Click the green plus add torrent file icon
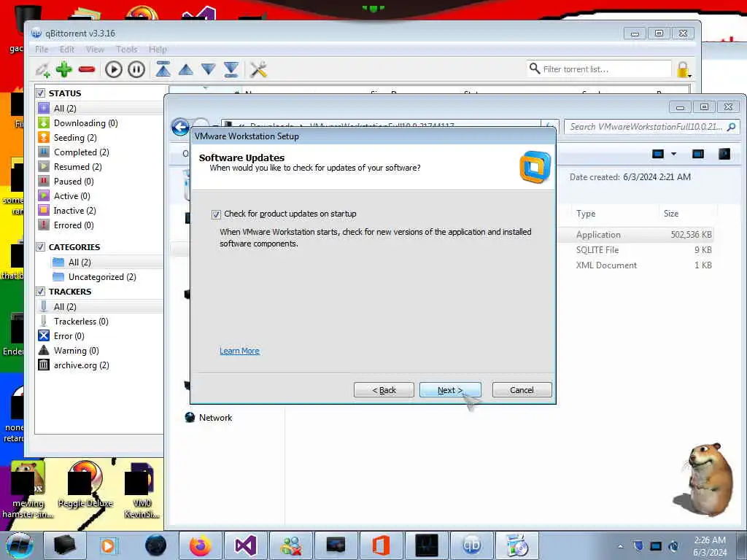Screen dimensions: 747x560 coord(64,69)
